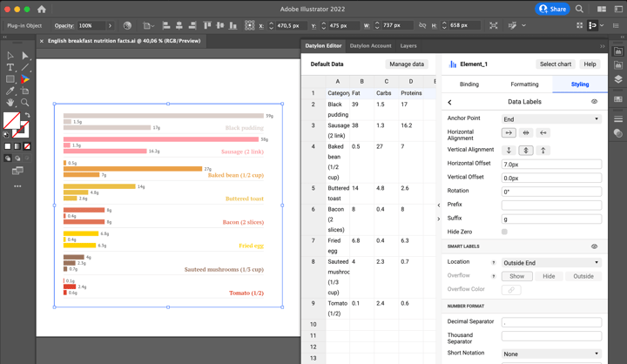Open the Location Outside End dropdown
Screen dimensions: 627x364
coord(551,263)
